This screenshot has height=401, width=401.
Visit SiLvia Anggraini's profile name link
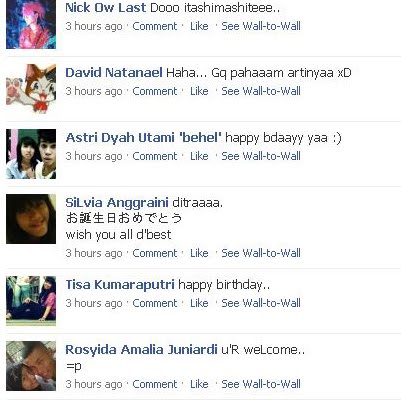(117, 202)
